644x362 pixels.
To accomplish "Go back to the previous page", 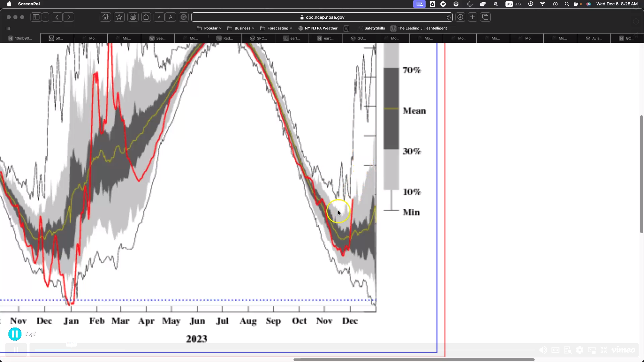I will tap(57, 17).
